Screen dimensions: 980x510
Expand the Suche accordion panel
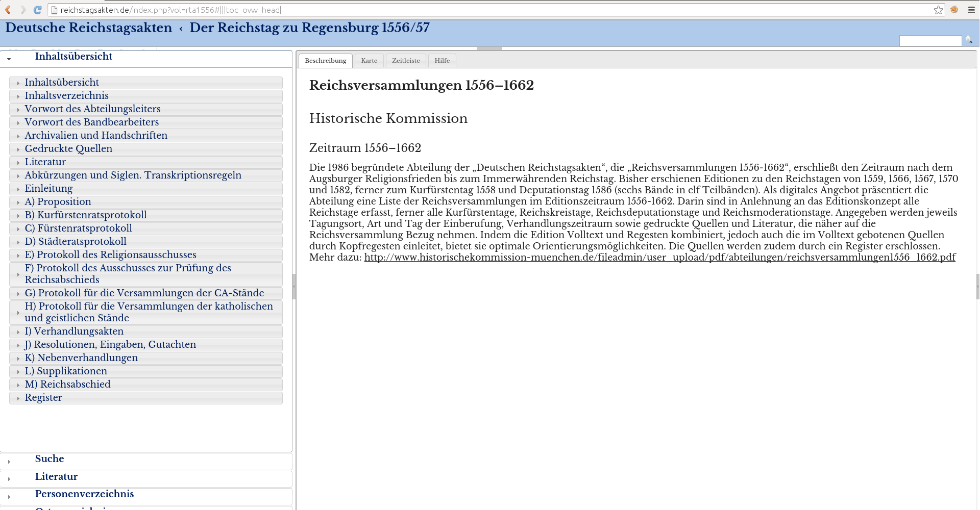[x=50, y=459]
